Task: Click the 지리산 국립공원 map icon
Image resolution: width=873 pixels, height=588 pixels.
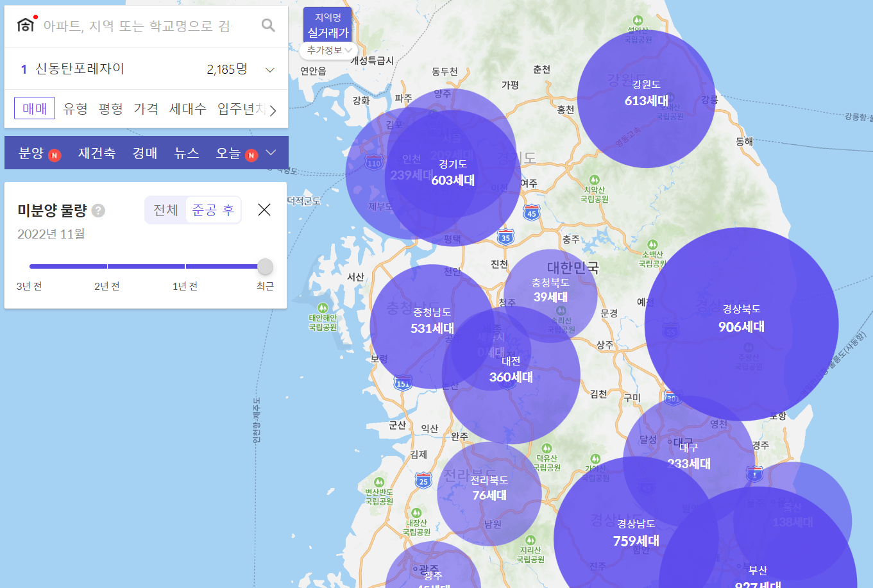Action: click(530, 540)
